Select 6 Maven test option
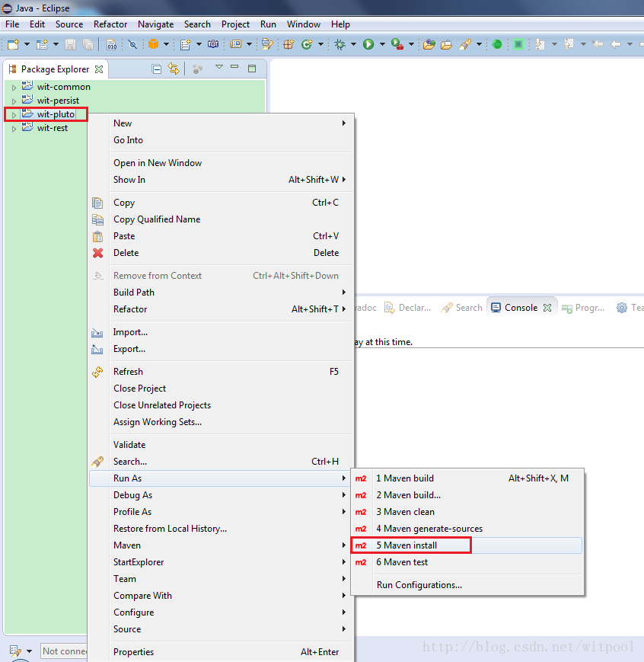644x662 pixels. pyautogui.click(x=467, y=562)
